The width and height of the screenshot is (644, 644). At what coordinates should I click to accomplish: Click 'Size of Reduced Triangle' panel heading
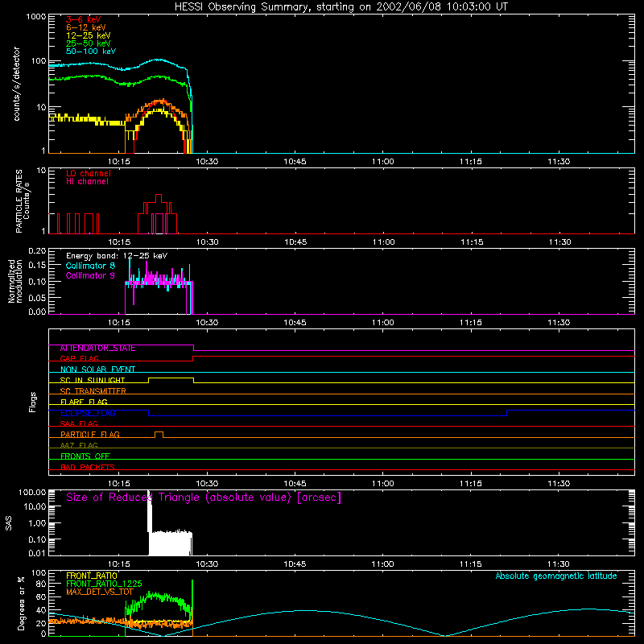point(204,497)
